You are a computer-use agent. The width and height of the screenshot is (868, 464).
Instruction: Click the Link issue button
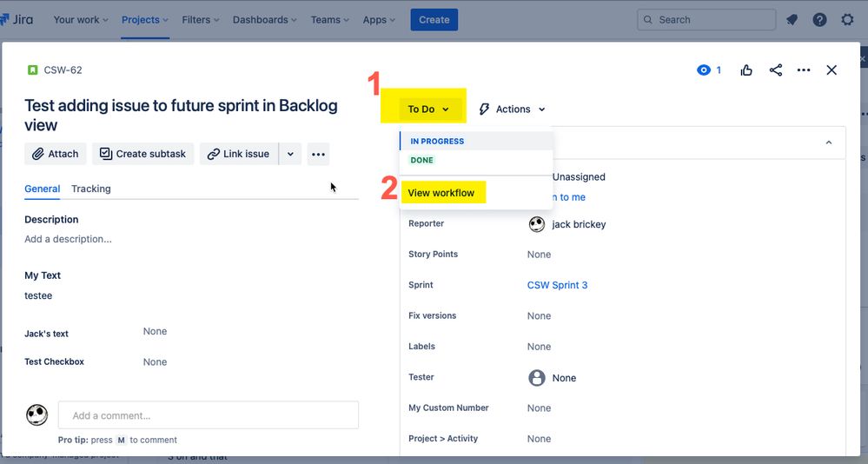click(x=239, y=154)
